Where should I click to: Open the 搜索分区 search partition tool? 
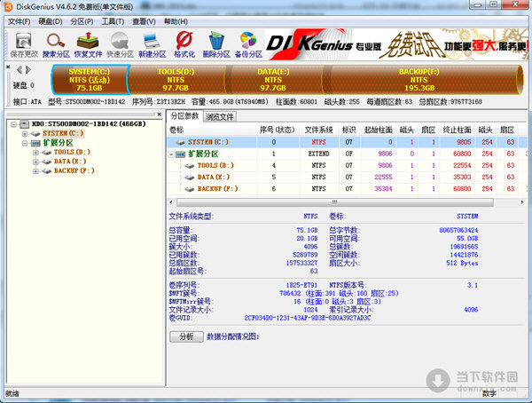[x=56, y=45]
